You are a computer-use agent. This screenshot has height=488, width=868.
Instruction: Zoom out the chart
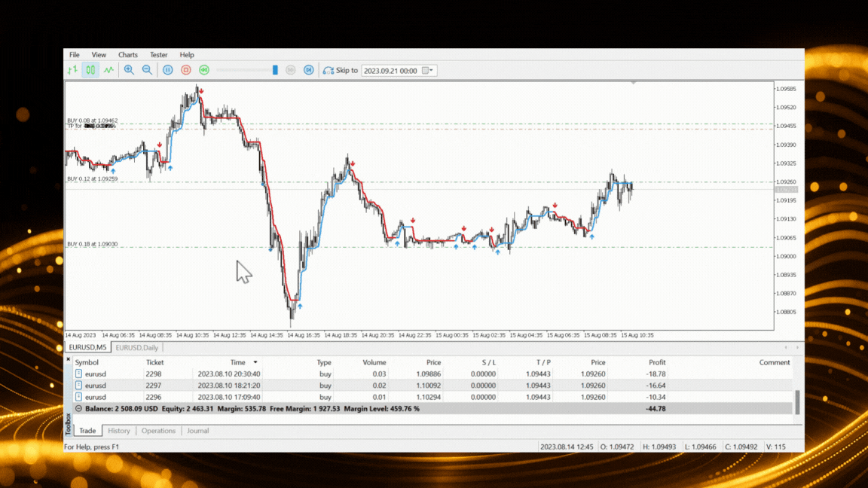pos(147,70)
